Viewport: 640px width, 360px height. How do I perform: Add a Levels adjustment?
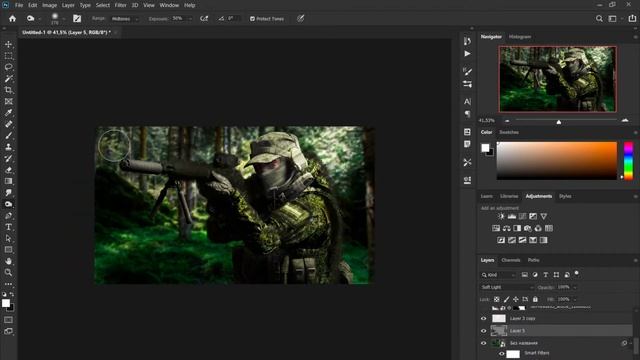point(511,216)
